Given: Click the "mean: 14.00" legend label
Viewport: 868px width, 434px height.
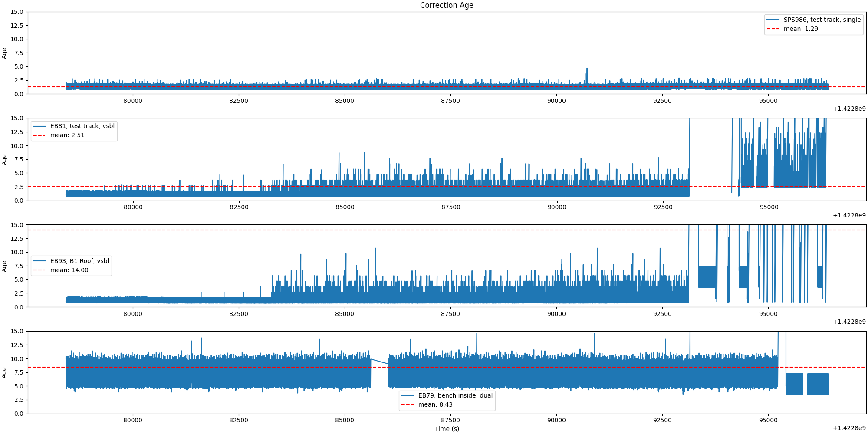Looking at the screenshot, I should (x=69, y=270).
